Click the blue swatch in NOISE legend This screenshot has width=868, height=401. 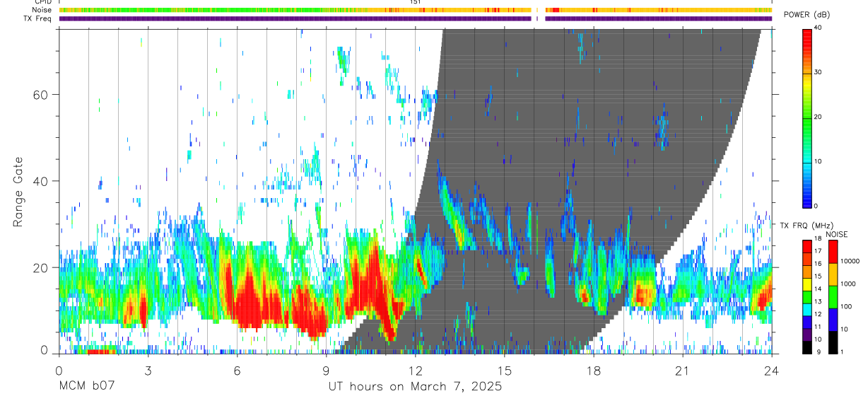[833, 320]
